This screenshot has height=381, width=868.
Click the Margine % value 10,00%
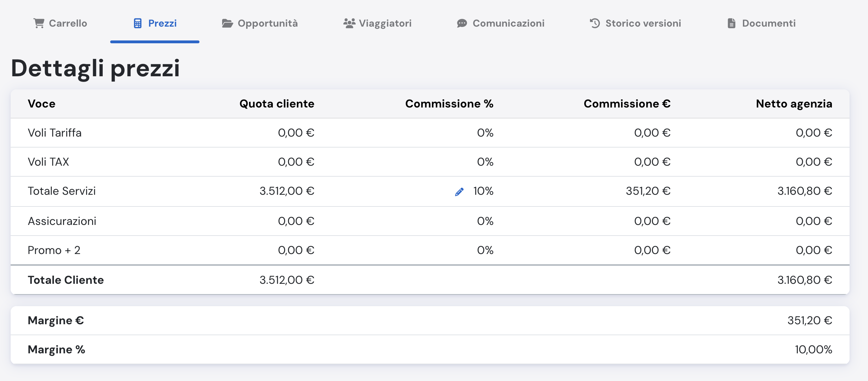point(813,349)
